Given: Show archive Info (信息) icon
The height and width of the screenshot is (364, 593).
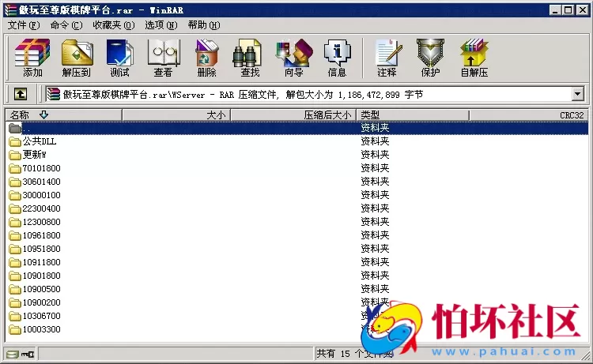Looking at the screenshot, I should [337, 58].
